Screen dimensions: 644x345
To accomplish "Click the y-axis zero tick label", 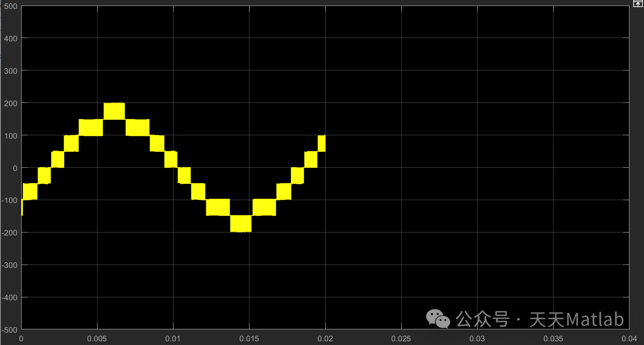I will tap(15, 168).
